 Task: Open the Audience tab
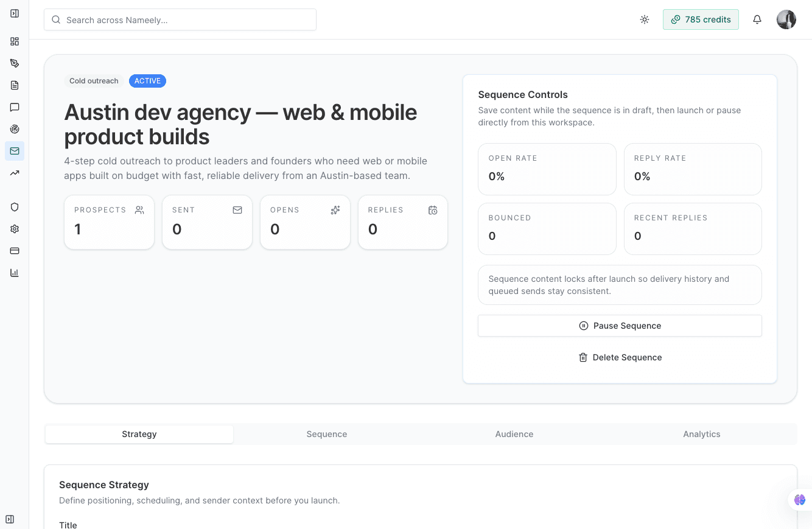coord(514,434)
